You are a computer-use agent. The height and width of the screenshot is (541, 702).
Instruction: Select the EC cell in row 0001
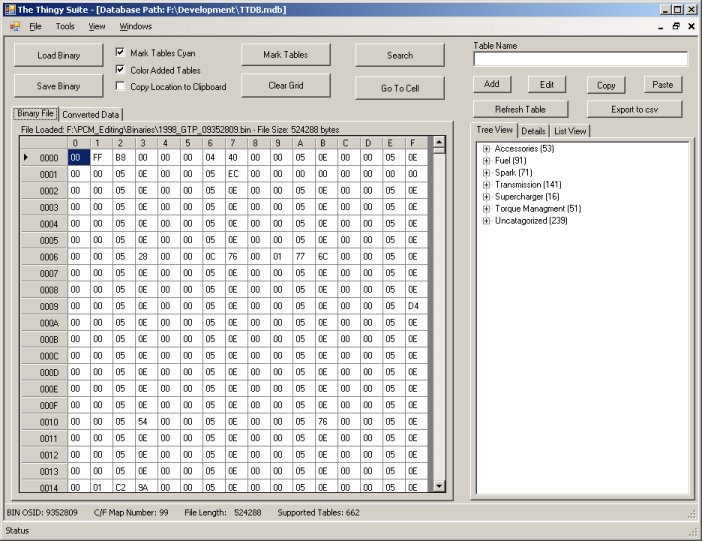236,174
